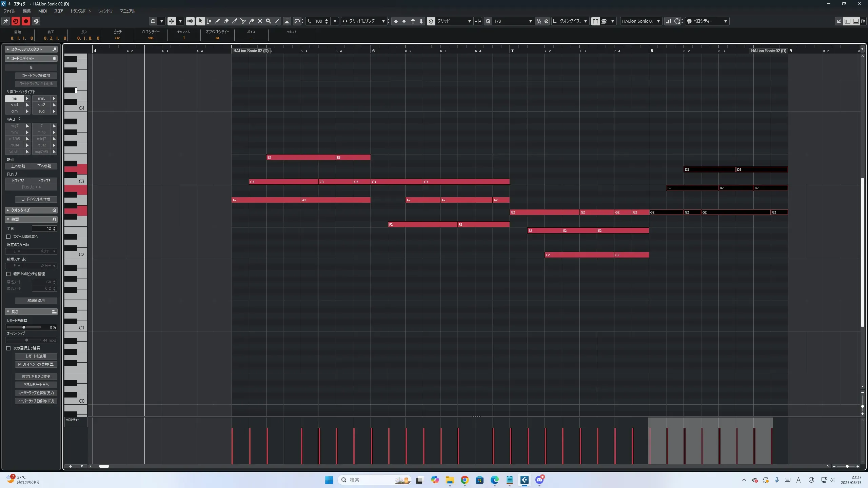Pick the Split scissors tool
The image size is (868, 488).
[243, 21]
